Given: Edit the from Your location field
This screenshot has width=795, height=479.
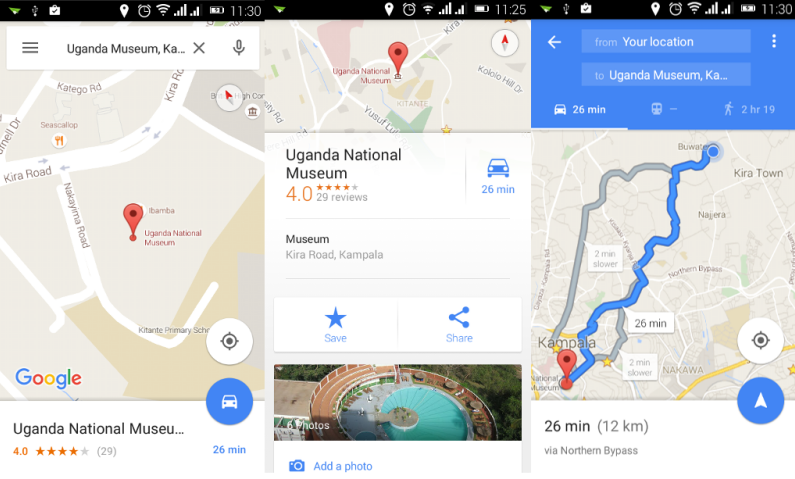Looking at the screenshot, I should [x=666, y=42].
